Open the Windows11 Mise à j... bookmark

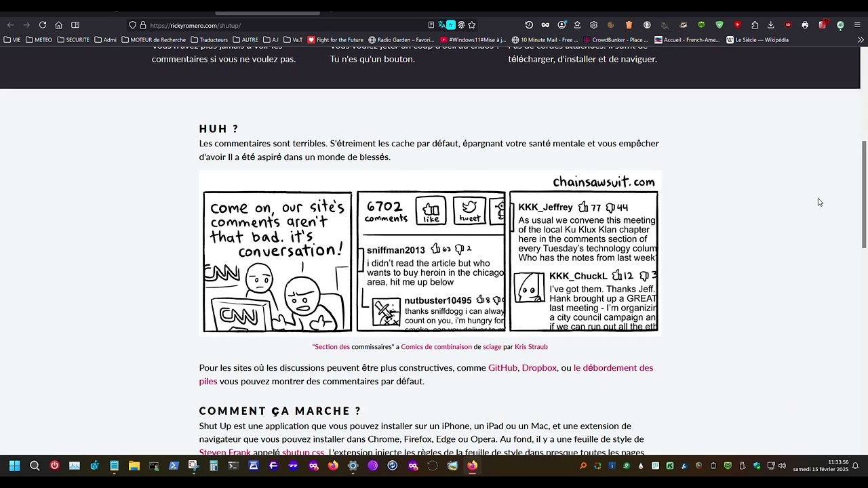(x=473, y=40)
